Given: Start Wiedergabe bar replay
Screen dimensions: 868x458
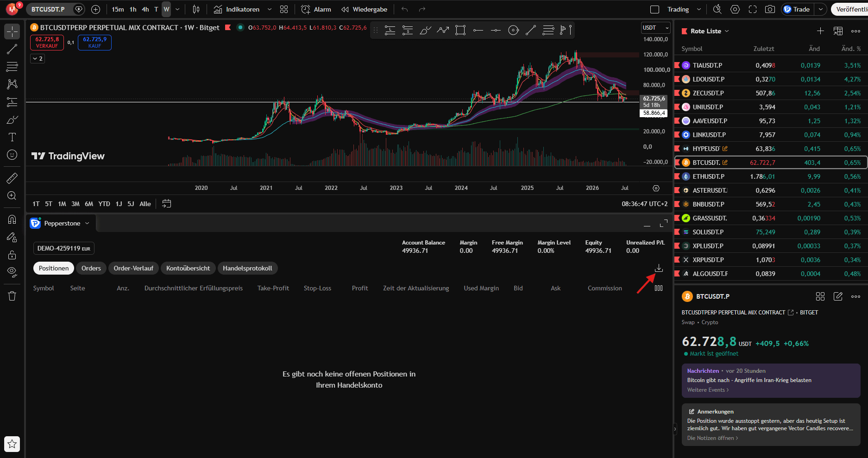Looking at the screenshot, I should [364, 9].
